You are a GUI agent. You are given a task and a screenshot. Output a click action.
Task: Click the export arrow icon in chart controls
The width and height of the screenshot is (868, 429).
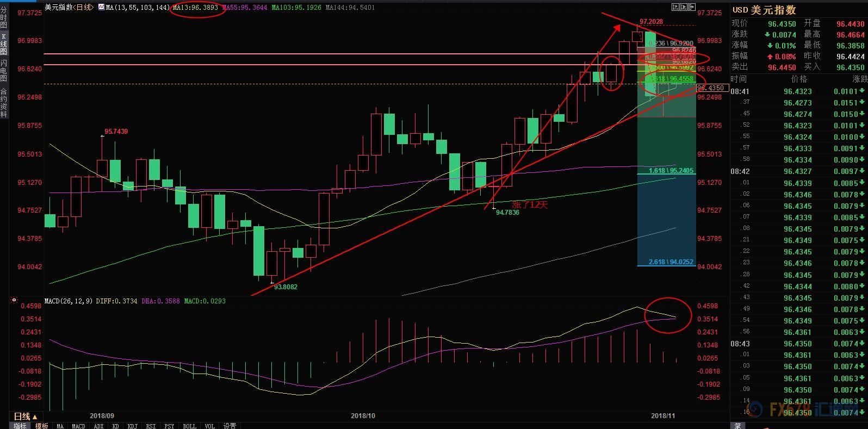(692, 8)
